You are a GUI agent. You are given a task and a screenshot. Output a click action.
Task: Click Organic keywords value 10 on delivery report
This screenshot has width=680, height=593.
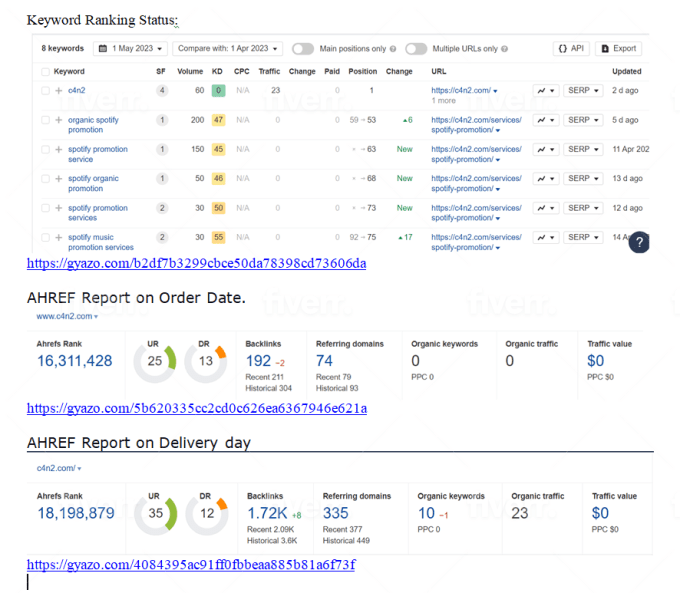click(426, 513)
